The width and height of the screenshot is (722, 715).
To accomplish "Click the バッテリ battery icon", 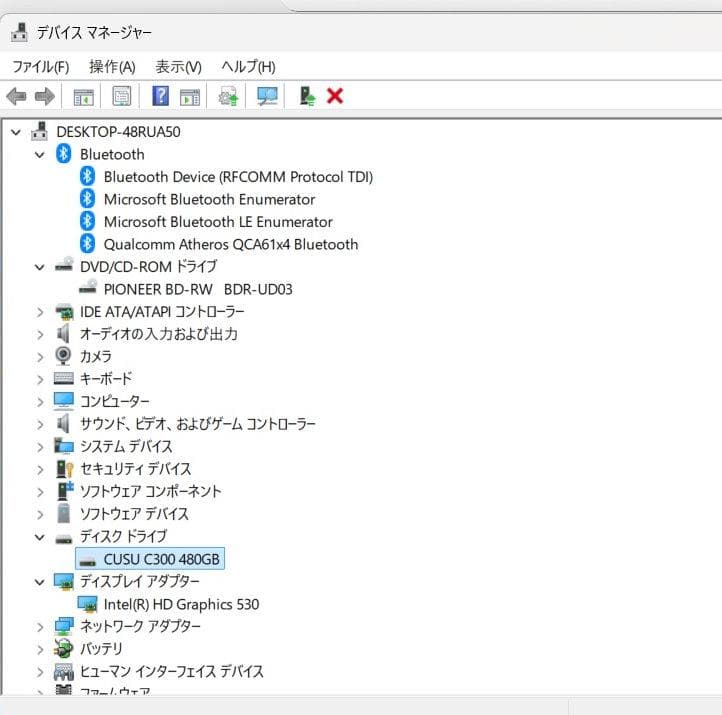I will click(x=63, y=648).
